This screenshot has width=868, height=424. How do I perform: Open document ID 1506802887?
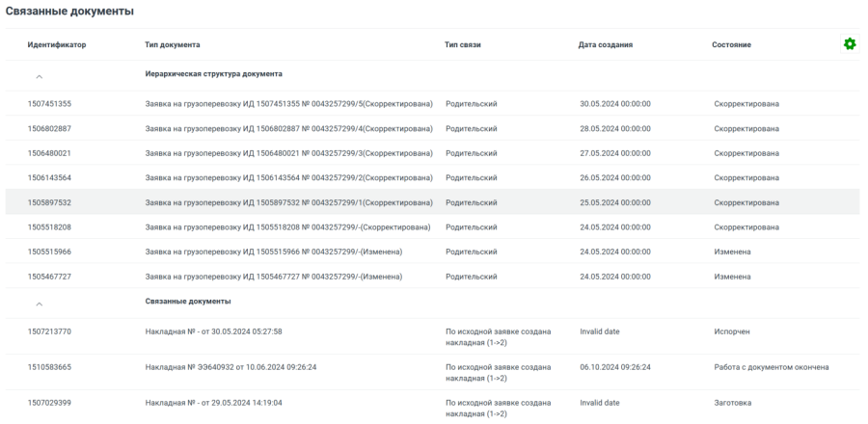tap(49, 129)
